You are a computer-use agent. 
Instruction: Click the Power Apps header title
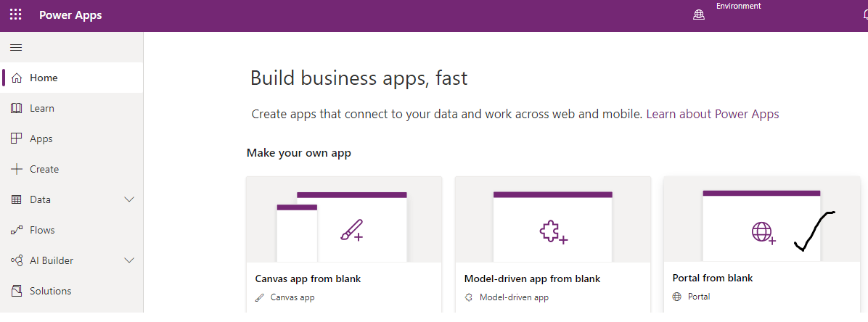click(x=70, y=15)
